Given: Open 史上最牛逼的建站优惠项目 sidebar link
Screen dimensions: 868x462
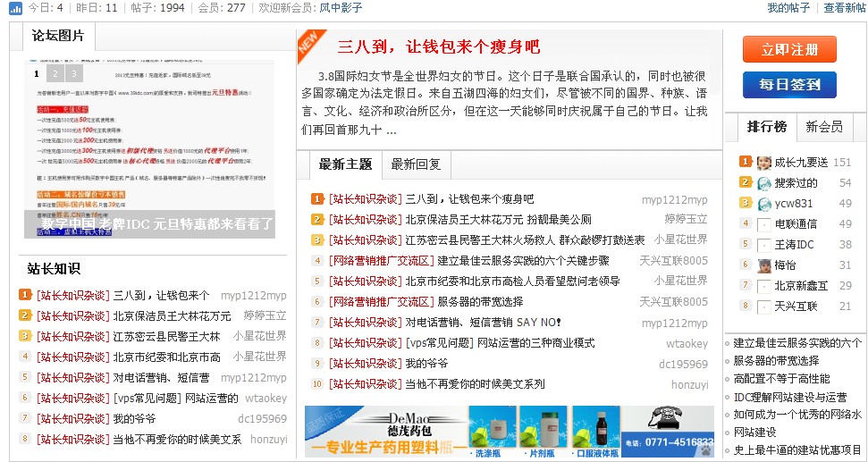Looking at the screenshot, I should 797,450.
